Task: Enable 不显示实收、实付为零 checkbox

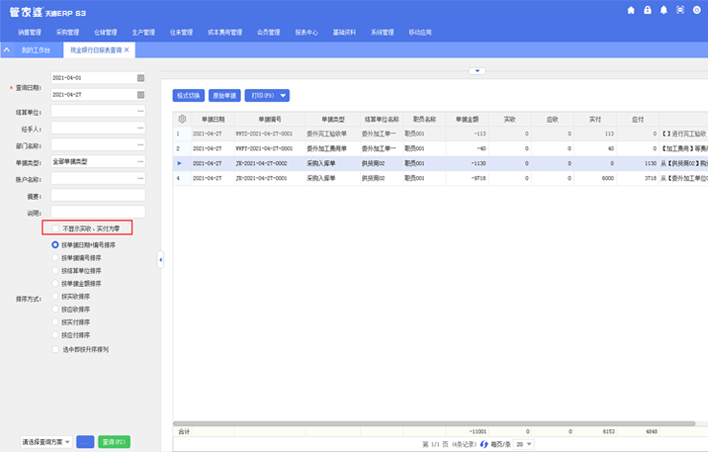Action: click(x=57, y=229)
